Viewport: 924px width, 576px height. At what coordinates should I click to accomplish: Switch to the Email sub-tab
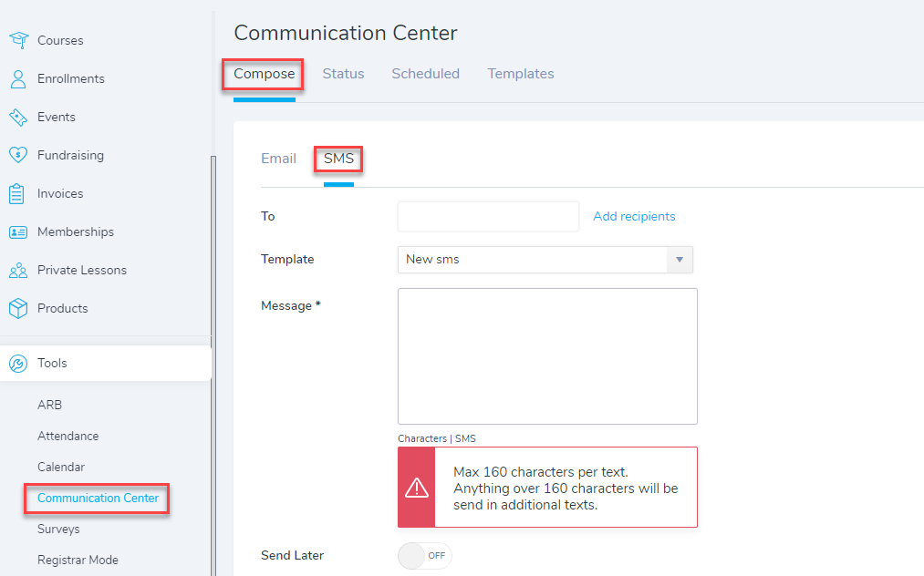[x=279, y=159]
